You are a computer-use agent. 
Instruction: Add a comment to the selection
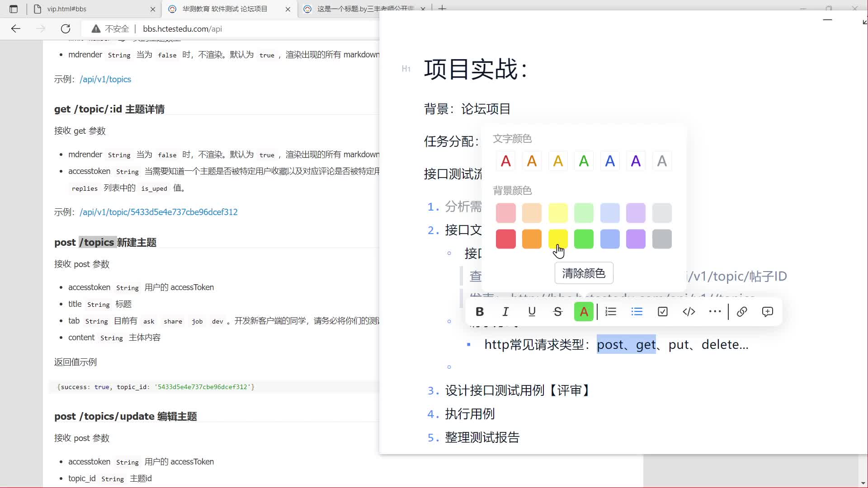(768, 312)
